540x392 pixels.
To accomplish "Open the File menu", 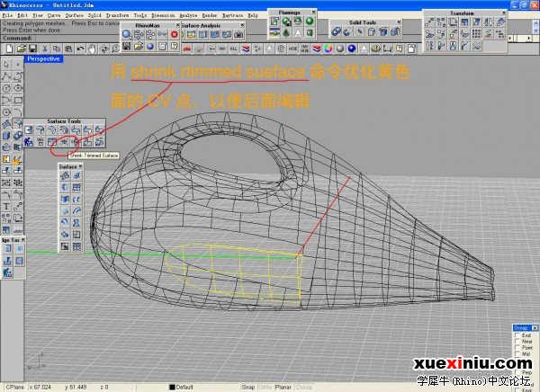I will tap(7, 15).
